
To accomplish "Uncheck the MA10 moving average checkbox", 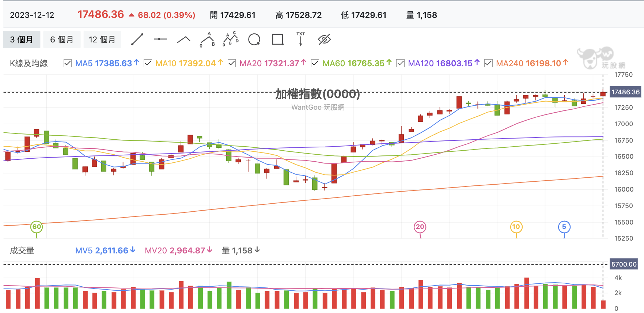I will click(148, 63).
